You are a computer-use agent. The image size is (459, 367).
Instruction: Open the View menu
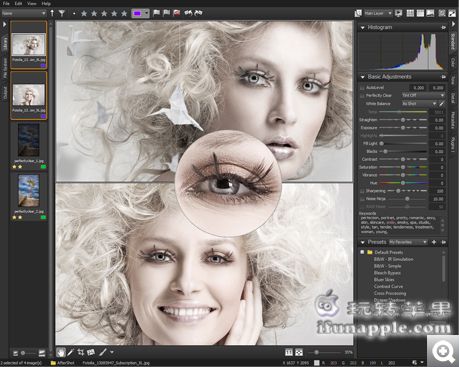pos(32,4)
